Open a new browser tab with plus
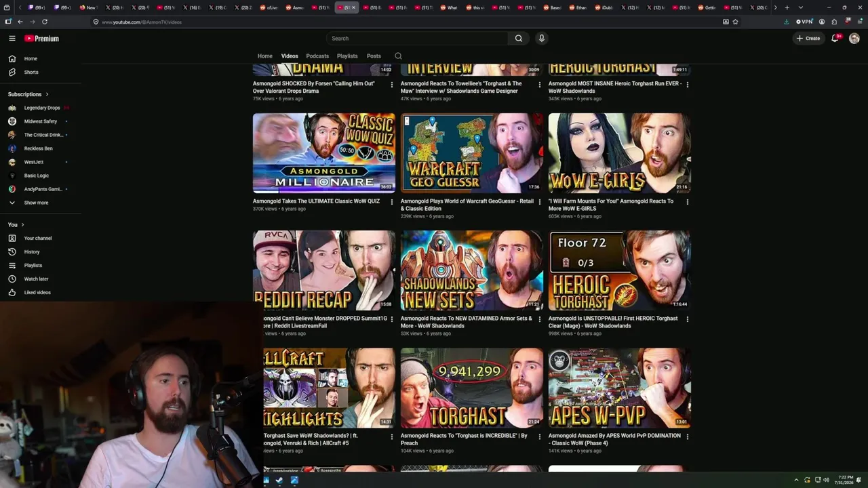The width and height of the screenshot is (868, 488). pos(787,7)
